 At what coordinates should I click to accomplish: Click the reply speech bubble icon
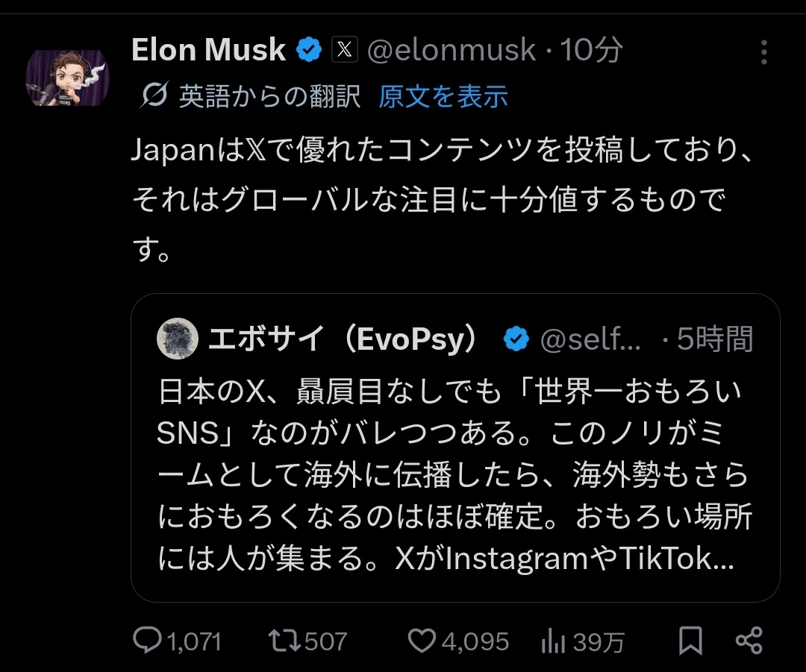[x=148, y=640]
